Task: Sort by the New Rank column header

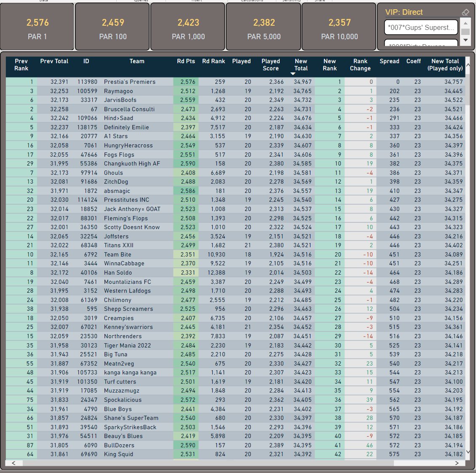Action: click(330, 65)
